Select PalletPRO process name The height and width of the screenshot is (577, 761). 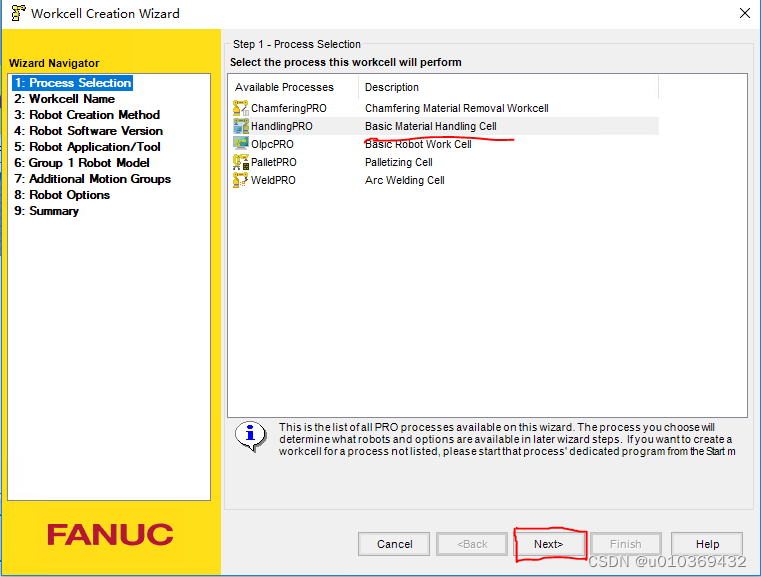pos(274,162)
